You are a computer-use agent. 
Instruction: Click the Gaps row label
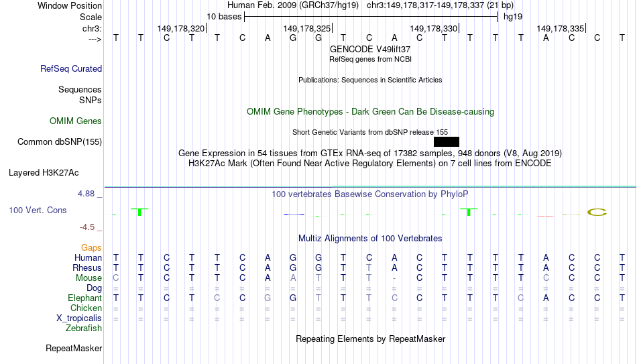(x=91, y=248)
